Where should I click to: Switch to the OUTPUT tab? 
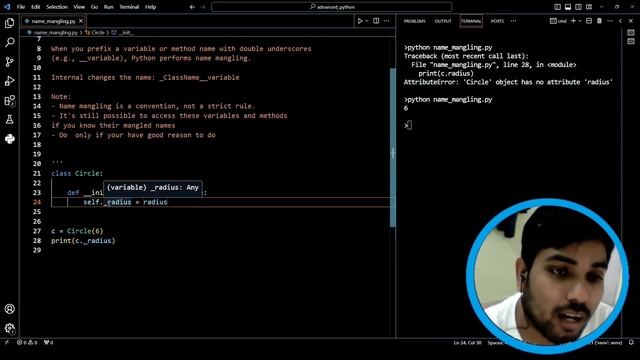(443, 21)
